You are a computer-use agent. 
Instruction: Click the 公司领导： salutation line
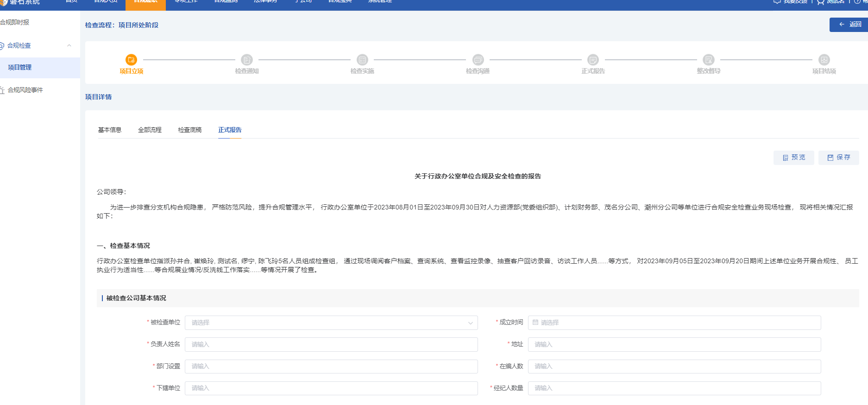click(x=111, y=192)
